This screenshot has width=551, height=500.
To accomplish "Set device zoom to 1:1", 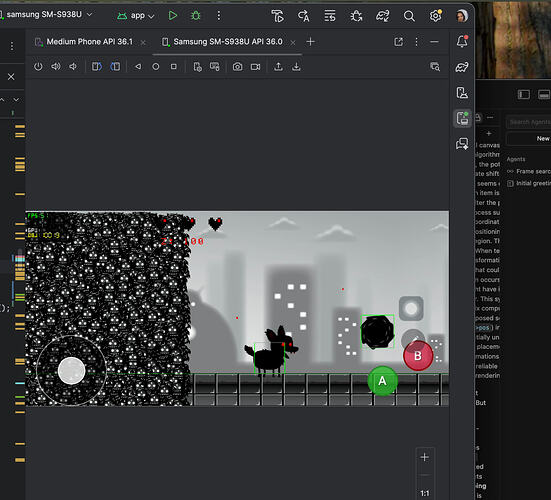I will (x=424, y=493).
